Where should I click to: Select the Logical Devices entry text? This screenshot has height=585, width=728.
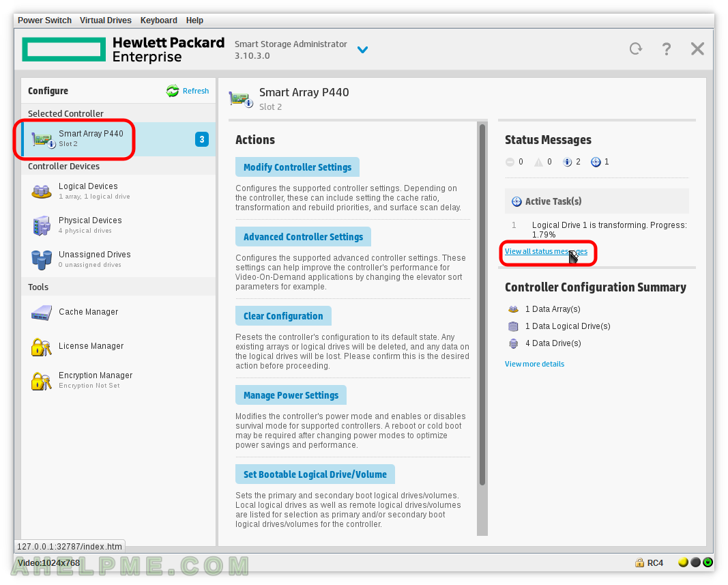tap(88, 186)
